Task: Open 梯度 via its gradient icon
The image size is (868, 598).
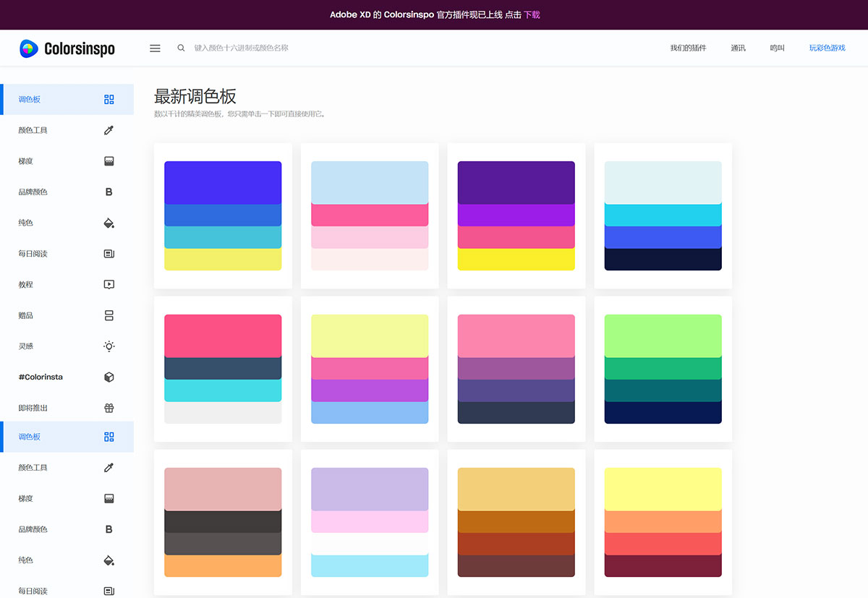Action: tap(109, 161)
